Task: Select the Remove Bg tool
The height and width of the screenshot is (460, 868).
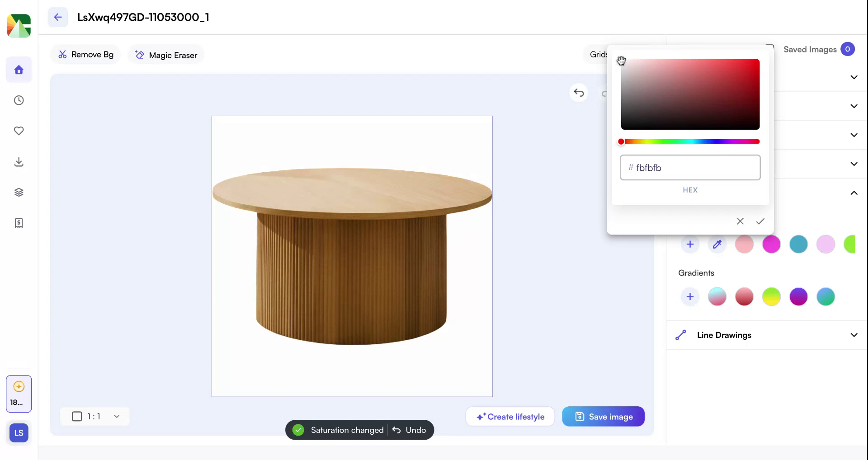Action: (x=85, y=54)
